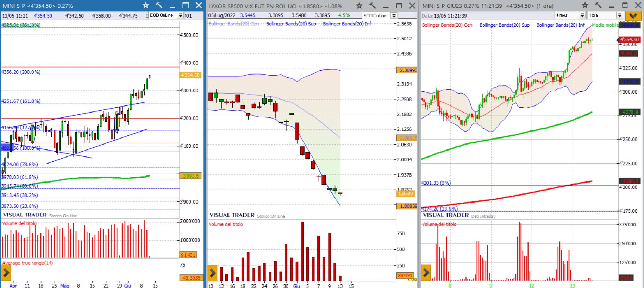Click the red 4'354.50 price tag in GIU23 chart
Screen dimensions: 644x288
point(630,40)
